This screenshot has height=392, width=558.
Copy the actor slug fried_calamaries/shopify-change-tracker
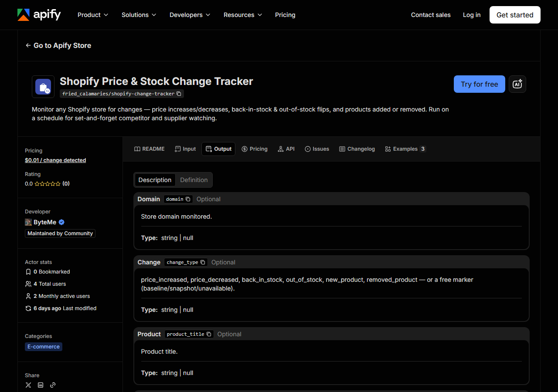(179, 94)
